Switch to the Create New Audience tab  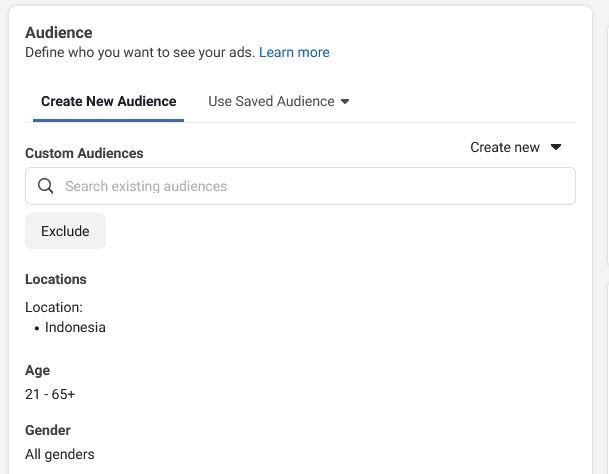108,101
